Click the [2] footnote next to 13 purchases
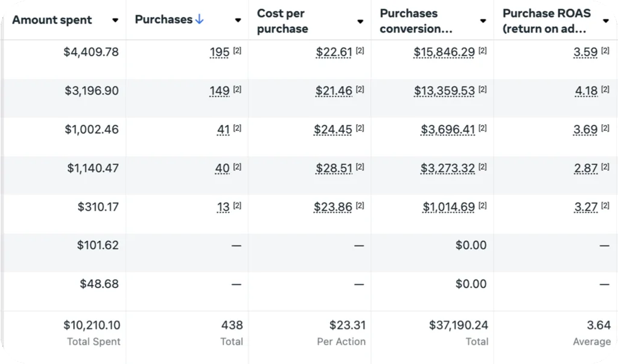This screenshot has width=618, height=364. 237,205
